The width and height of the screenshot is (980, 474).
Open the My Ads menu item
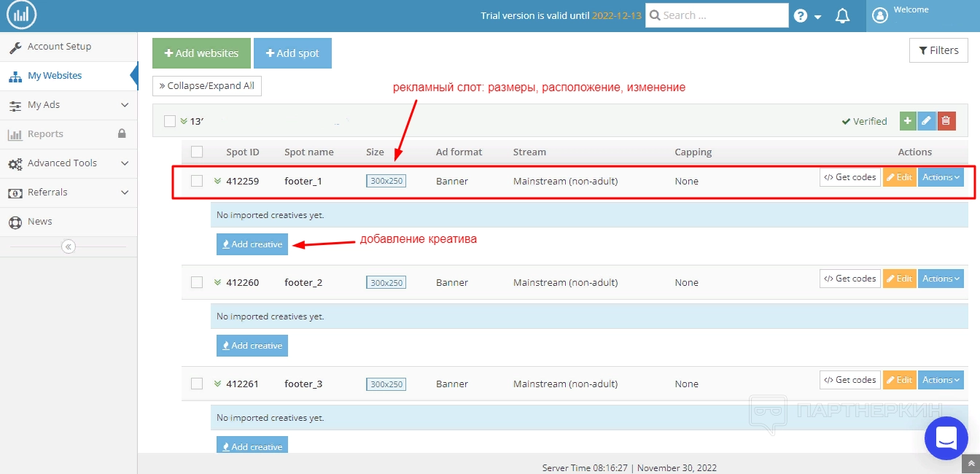69,105
